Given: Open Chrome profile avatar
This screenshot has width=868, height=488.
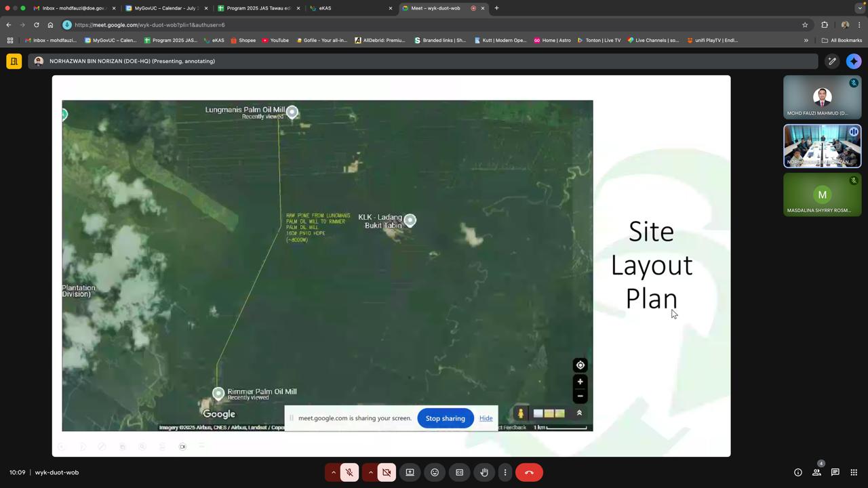Looking at the screenshot, I should (x=845, y=25).
